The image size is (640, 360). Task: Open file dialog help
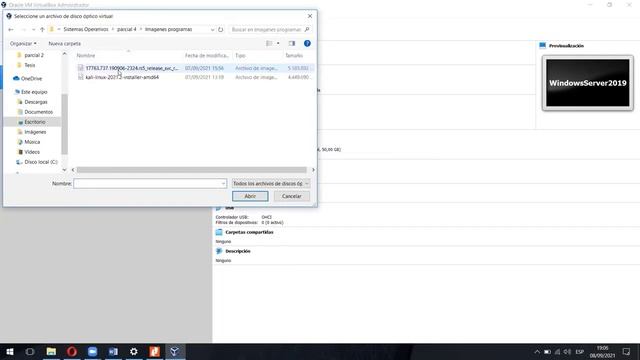point(307,43)
